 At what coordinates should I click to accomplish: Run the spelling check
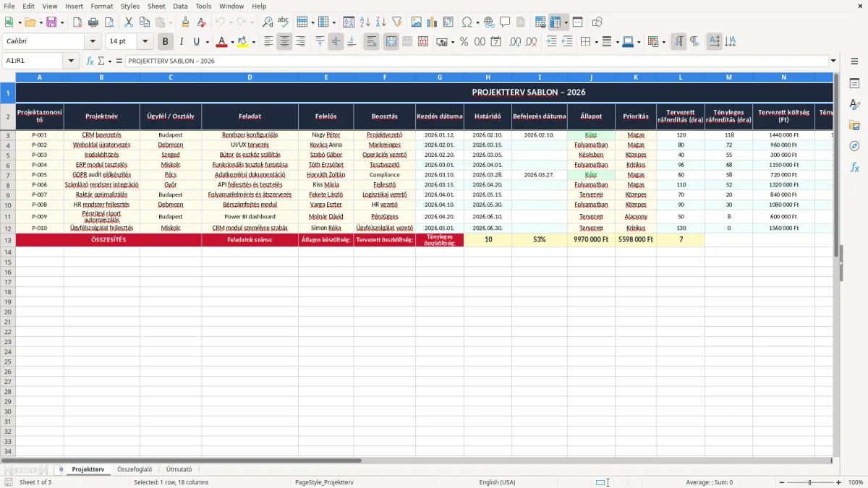click(x=284, y=22)
